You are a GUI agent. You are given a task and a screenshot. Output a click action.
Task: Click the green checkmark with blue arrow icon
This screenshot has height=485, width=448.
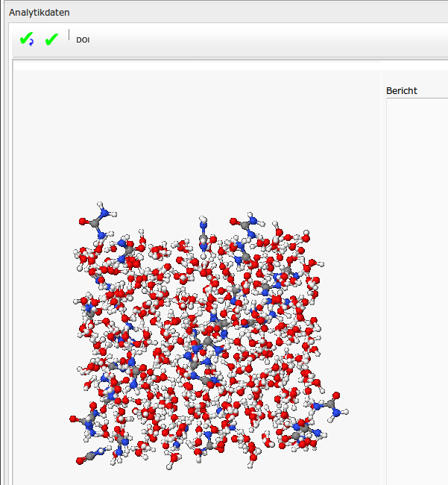pyautogui.click(x=27, y=39)
